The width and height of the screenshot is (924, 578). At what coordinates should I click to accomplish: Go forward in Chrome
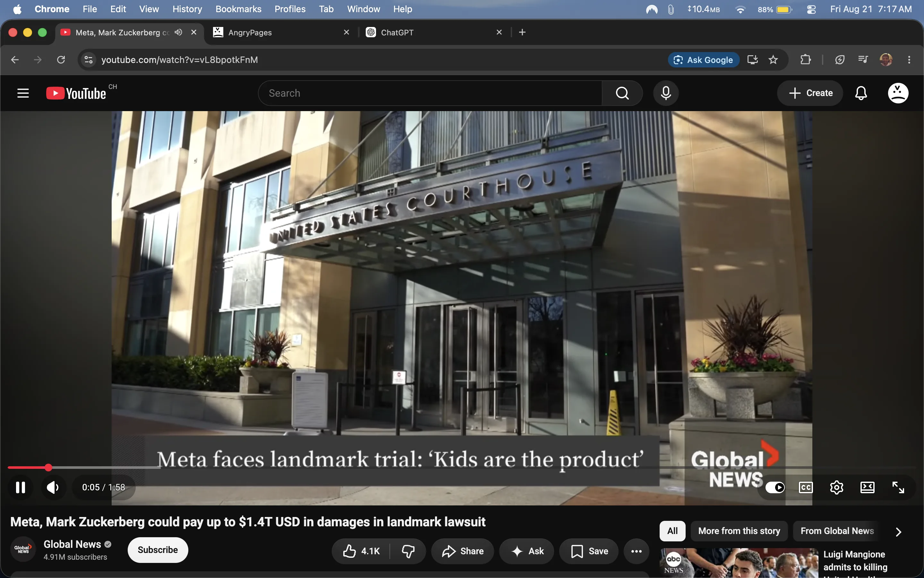pyautogui.click(x=38, y=60)
